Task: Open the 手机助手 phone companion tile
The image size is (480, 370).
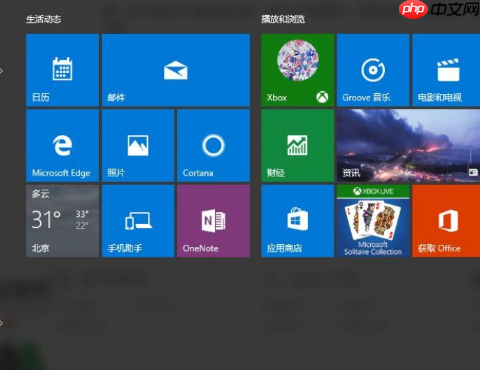Action: pos(138,221)
